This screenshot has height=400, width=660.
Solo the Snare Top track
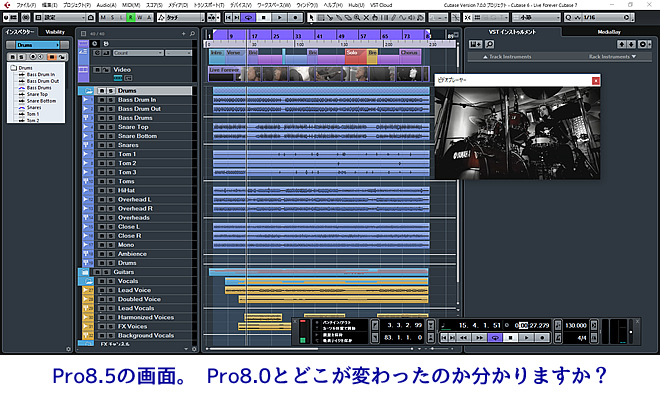point(111,127)
